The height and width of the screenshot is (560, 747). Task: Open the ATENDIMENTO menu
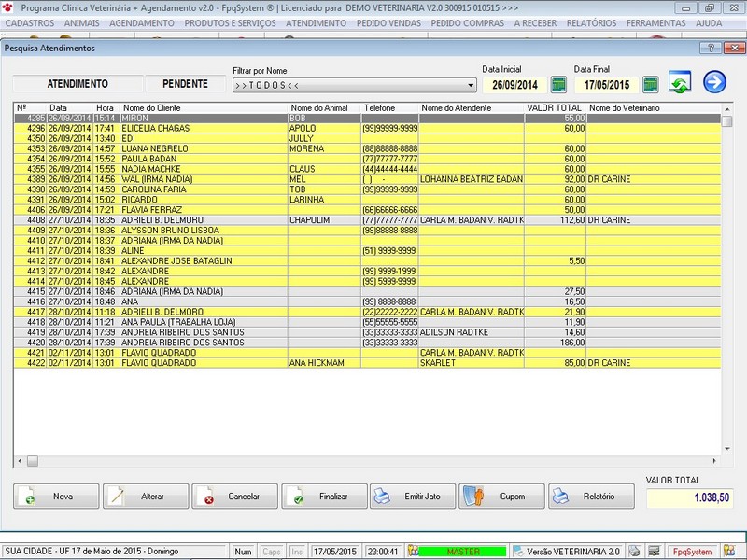click(317, 22)
